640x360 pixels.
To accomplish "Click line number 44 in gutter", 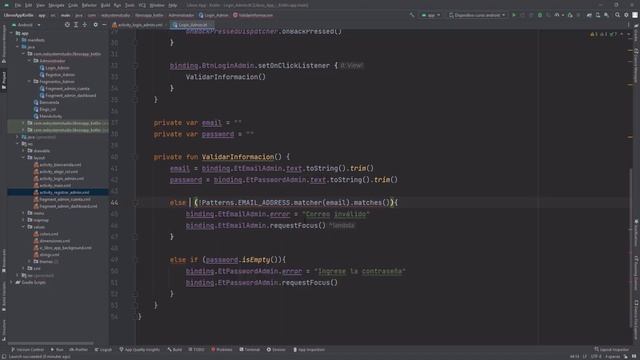I will [114, 202].
